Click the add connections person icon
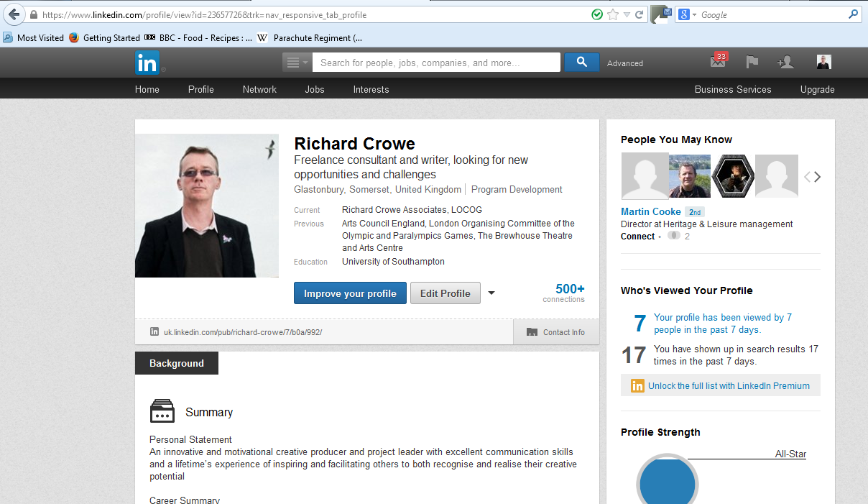Screen dimensions: 868x504 click(785, 63)
